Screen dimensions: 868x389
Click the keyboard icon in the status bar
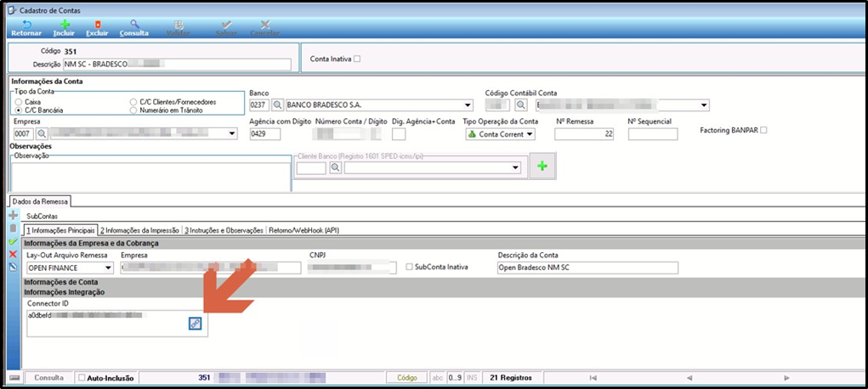point(14,378)
